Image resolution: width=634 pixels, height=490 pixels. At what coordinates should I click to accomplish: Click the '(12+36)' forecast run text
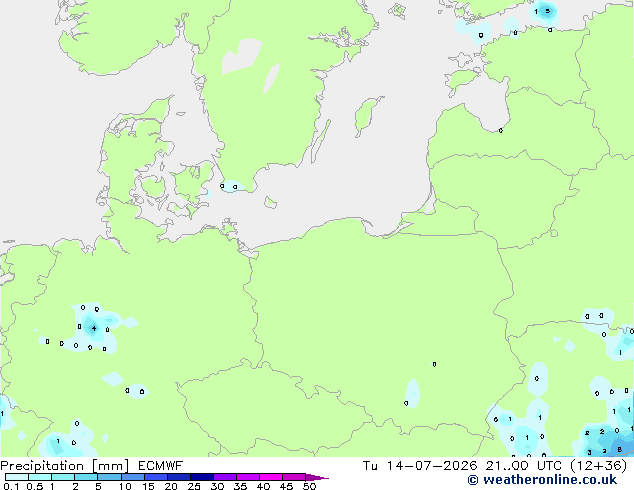click(x=598, y=466)
